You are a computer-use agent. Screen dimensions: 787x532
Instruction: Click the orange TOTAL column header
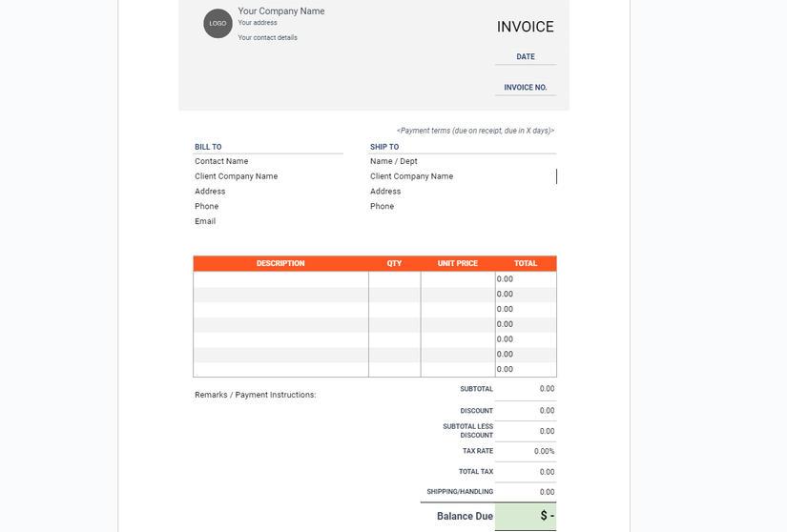(526, 263)
